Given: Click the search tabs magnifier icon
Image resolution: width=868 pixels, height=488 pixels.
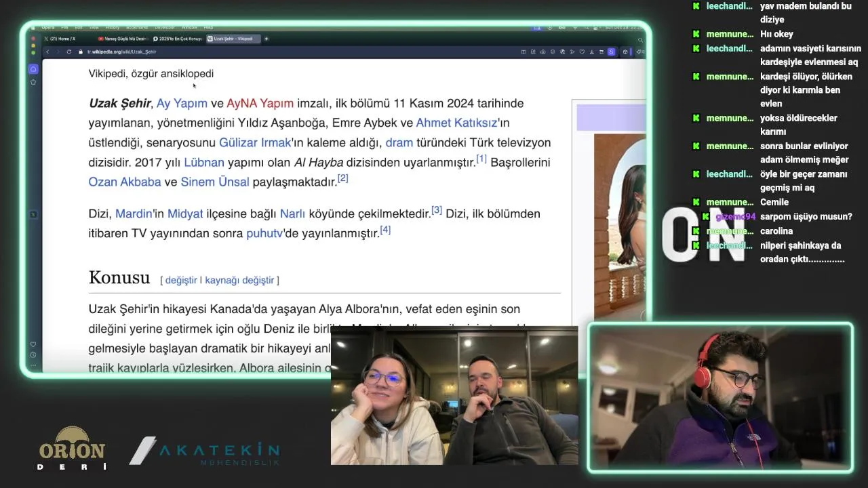Looking at the screenshot, I should click(x=640, y=40).
